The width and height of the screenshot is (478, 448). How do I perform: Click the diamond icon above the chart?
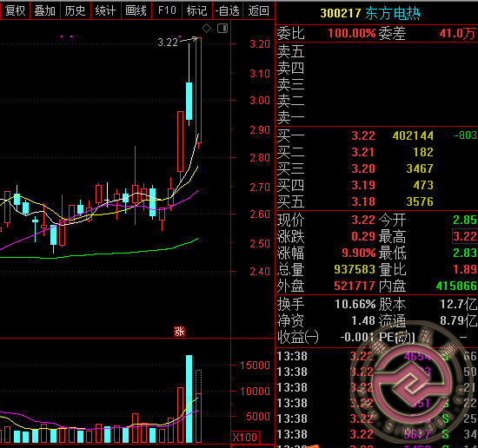tap(206, 29)
